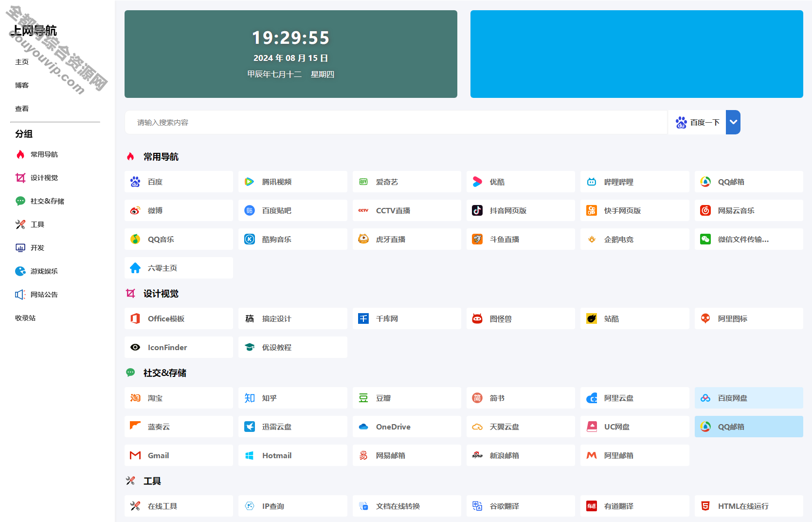Open 查看 in the sidebar

22,109
